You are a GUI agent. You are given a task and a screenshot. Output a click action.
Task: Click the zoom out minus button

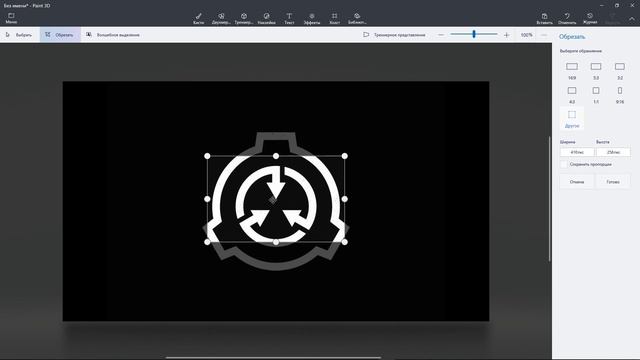tap(441, 35)
